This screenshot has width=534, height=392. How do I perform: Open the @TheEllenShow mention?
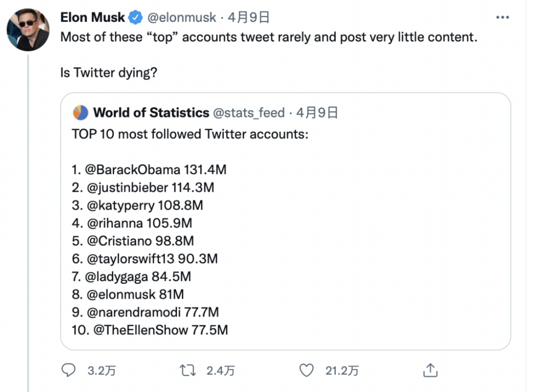click(x=140, y=330)
